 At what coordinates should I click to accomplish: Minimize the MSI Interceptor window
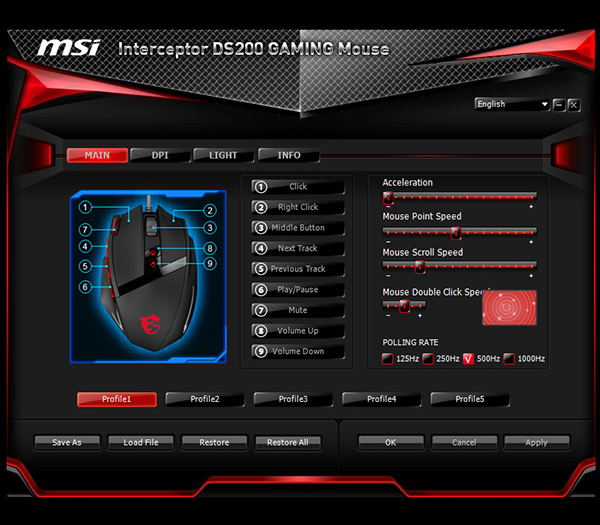[559, 105]
